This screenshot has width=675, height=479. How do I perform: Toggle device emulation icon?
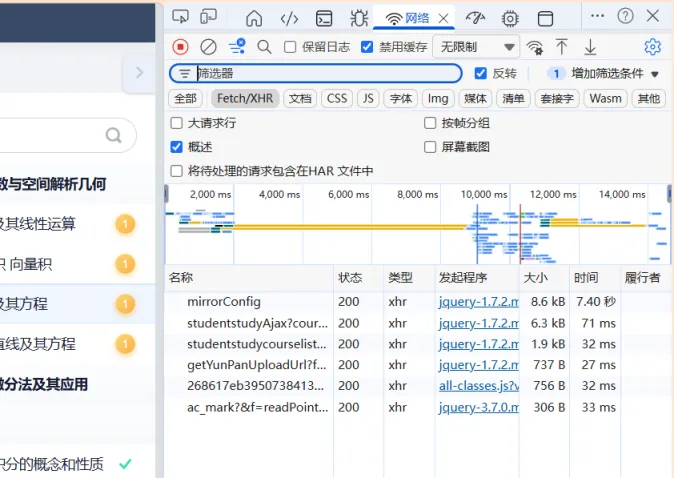tap(209, 17)
